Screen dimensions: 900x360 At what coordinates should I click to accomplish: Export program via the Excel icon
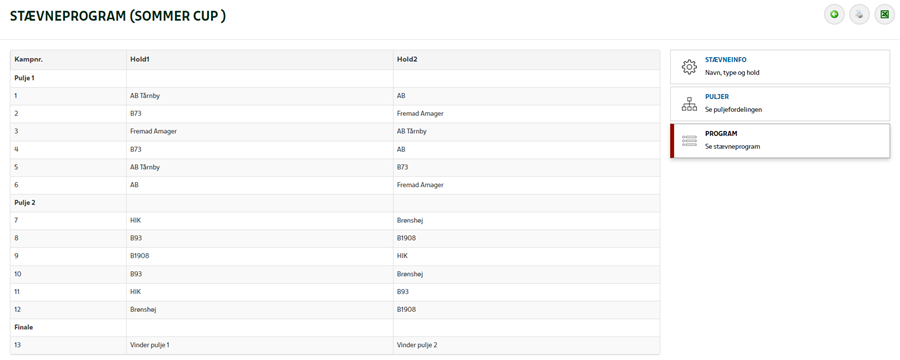(885, 15)
